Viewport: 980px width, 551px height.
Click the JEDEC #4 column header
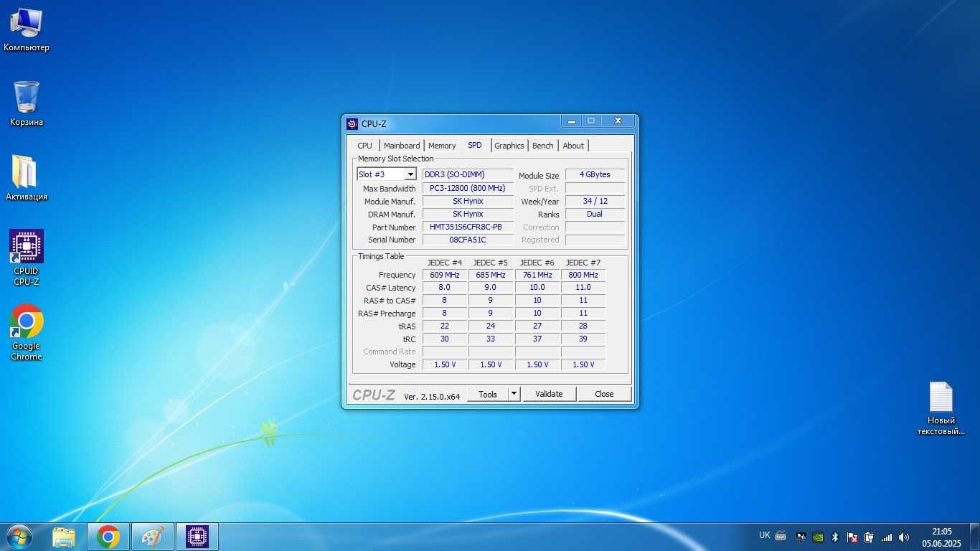(445, 263)
